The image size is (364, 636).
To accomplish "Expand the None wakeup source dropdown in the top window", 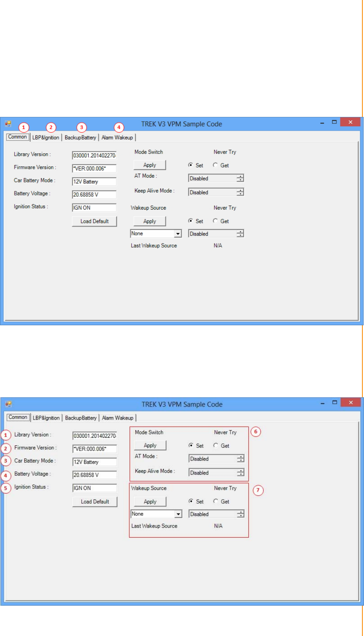I will pos(178,233).
